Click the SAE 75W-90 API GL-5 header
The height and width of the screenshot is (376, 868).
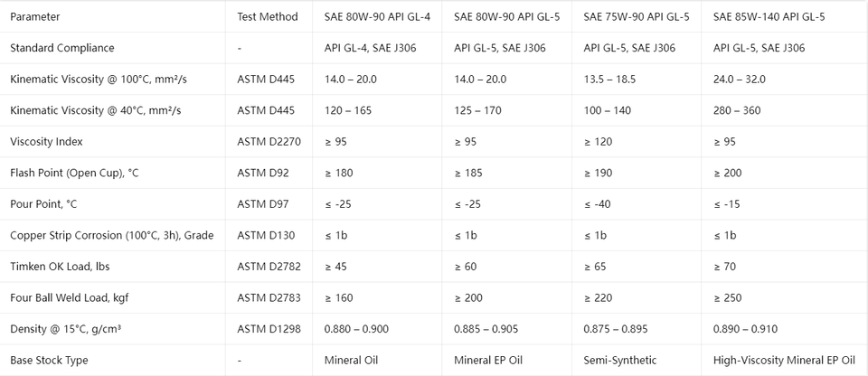pos(637,16)
